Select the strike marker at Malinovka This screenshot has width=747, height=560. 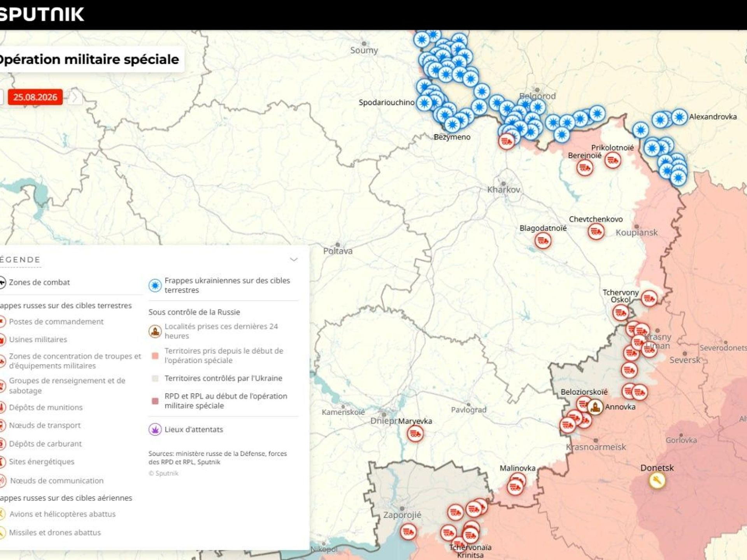[515, 486]
